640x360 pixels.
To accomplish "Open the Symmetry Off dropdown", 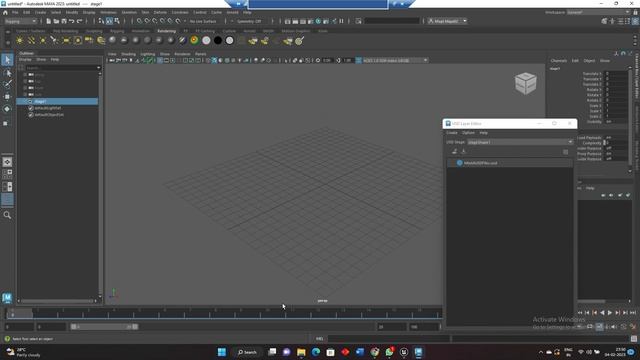I will pos(251,21).
